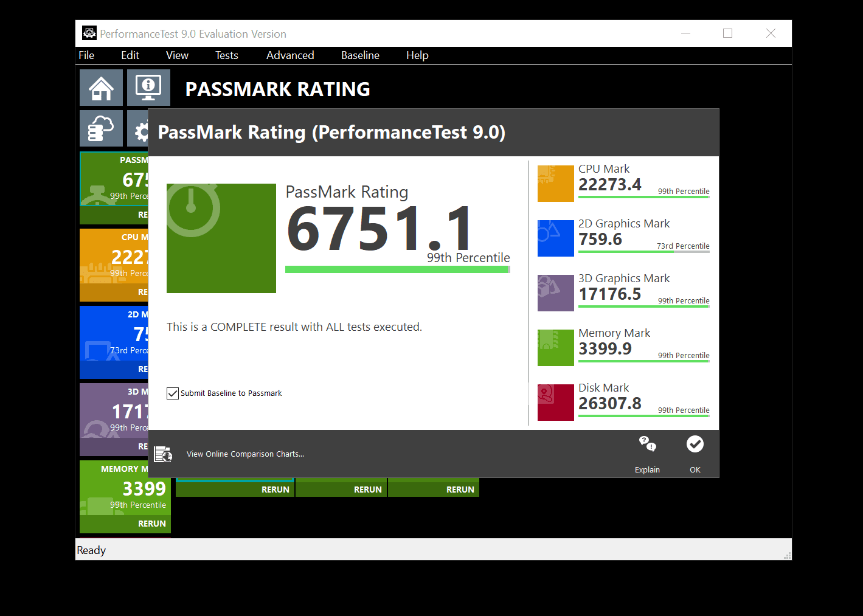This screenshot has height=616, width=863.
Task: Select the CPU Mark sidebar tile
Action: pos(114,265)
